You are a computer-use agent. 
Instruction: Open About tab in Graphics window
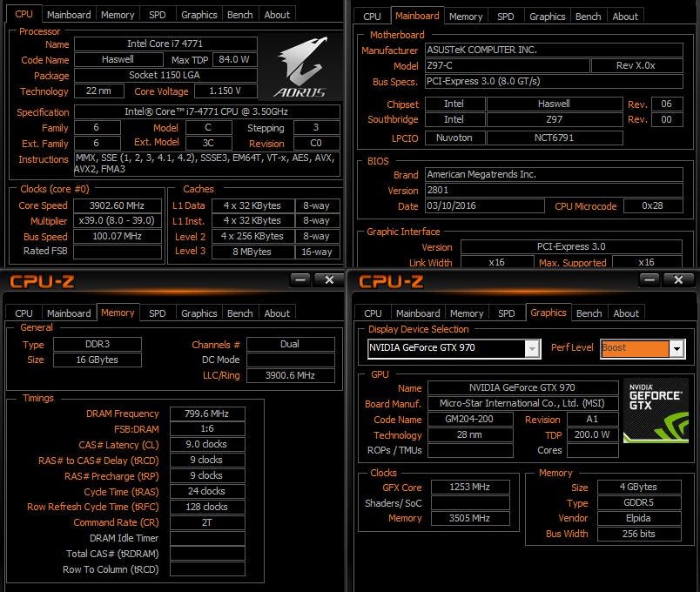(x=626, y=313)
